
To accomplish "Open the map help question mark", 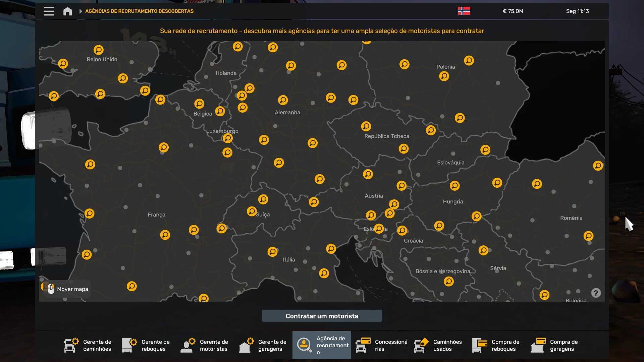I will tap(596, 293).
